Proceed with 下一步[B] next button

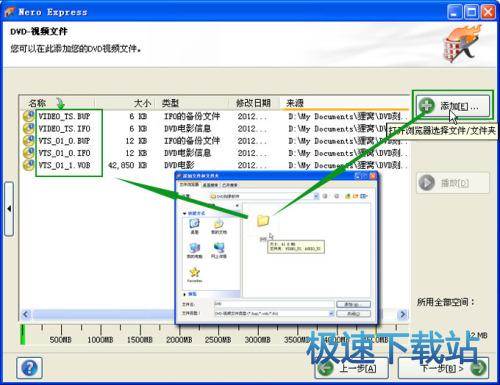[443, 368]
